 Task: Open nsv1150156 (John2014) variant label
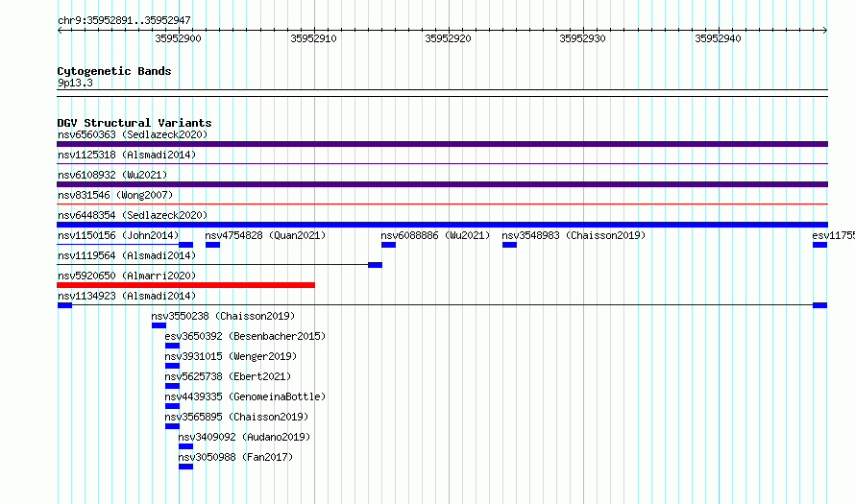click(x=118, y=235)
